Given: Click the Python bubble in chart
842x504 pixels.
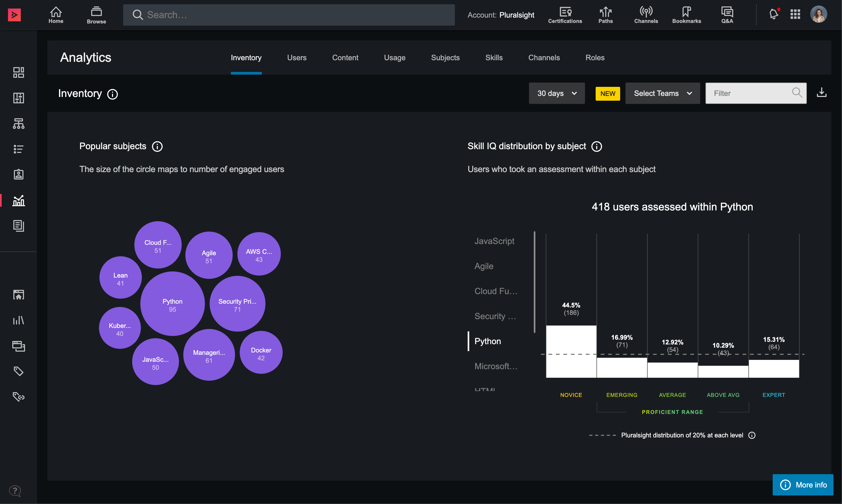Looking at the screenshot, I should click(172, 304).
